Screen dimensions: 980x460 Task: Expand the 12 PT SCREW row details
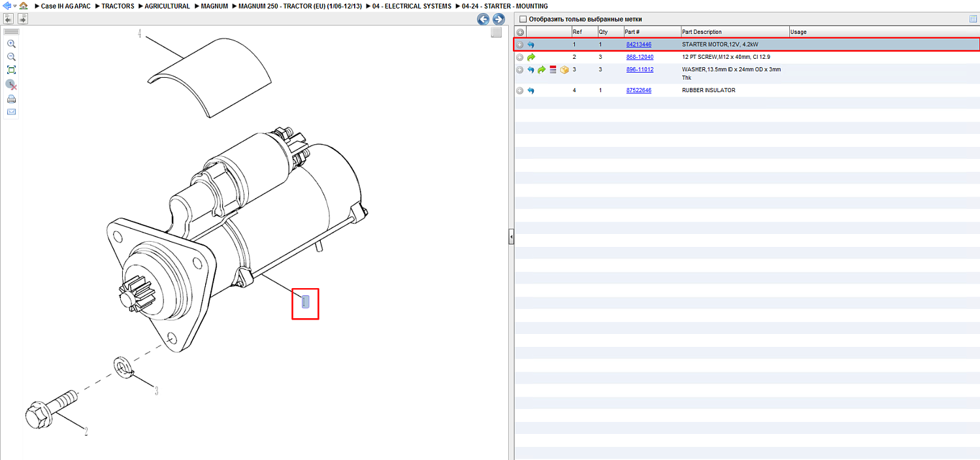coord(520,57)
